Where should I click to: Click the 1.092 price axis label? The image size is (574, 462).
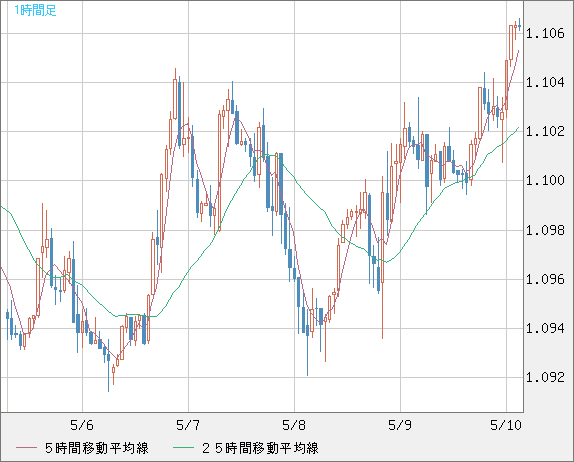point(545,377)
